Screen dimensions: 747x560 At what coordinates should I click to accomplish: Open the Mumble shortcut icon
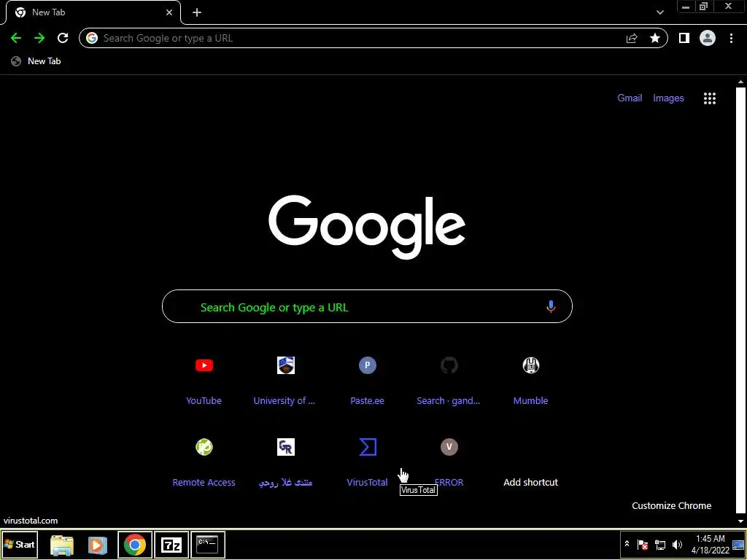click(531, 365)
